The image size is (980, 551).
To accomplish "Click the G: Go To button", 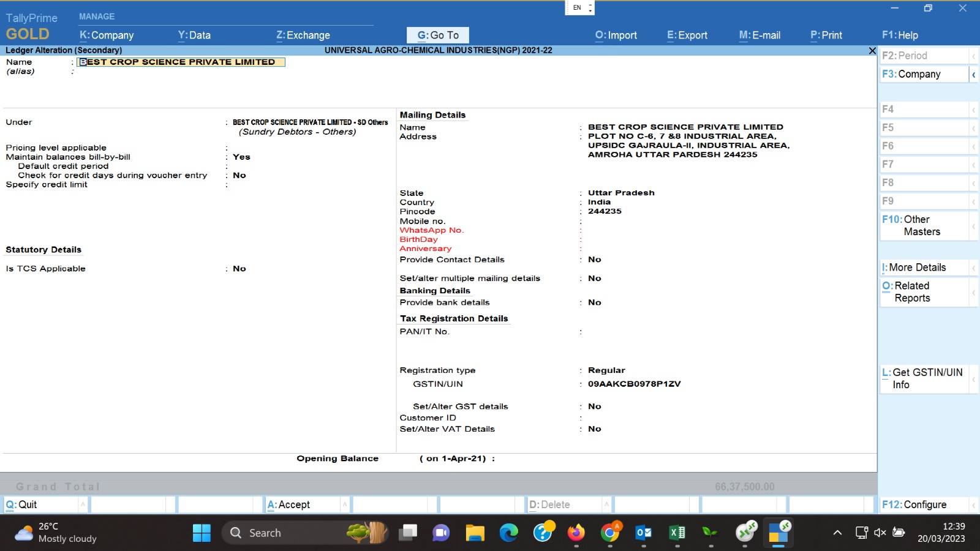I will pos(438,36).
